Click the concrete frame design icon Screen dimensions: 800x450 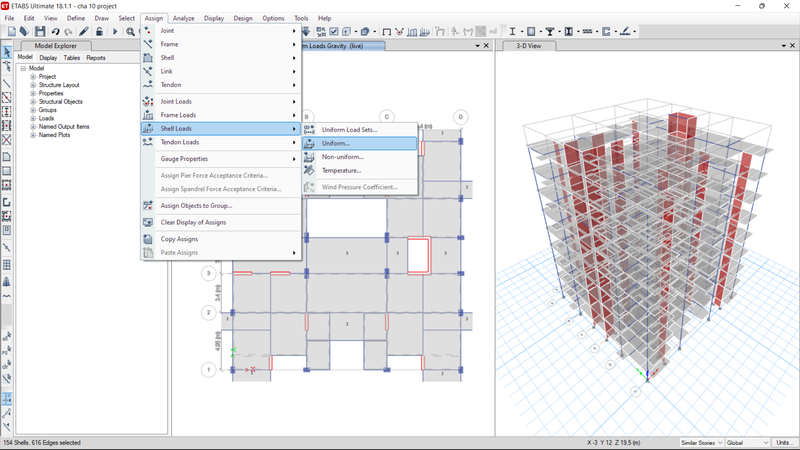click(531, 32)
